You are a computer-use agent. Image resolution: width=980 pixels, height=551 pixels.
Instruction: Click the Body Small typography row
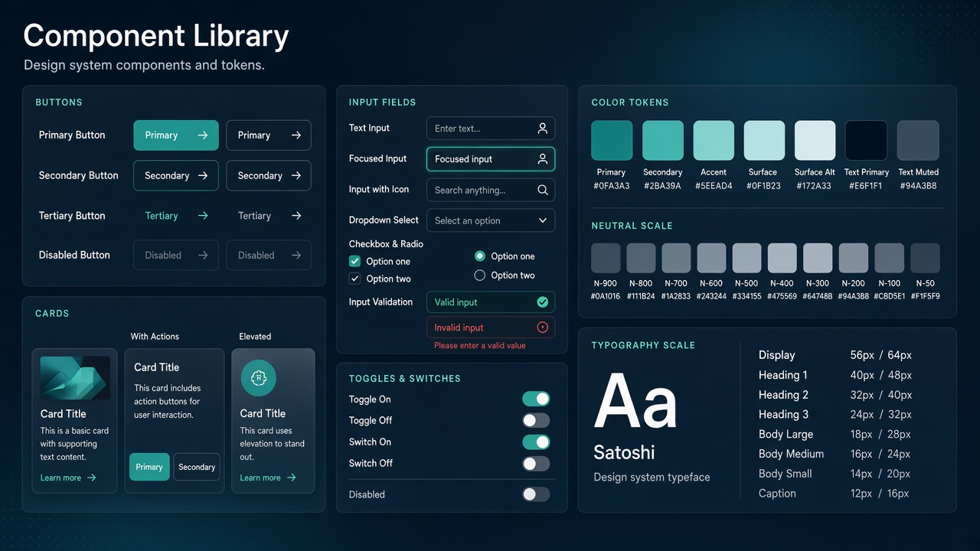coord(835,474)
